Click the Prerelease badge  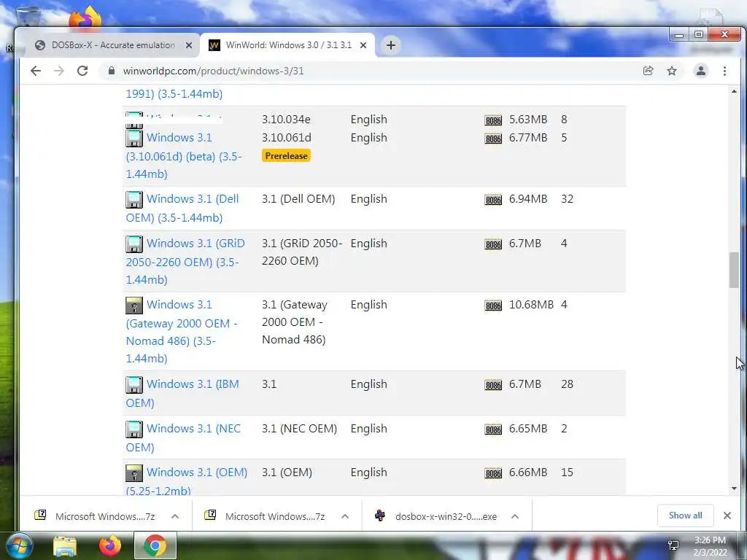(286, 156)
